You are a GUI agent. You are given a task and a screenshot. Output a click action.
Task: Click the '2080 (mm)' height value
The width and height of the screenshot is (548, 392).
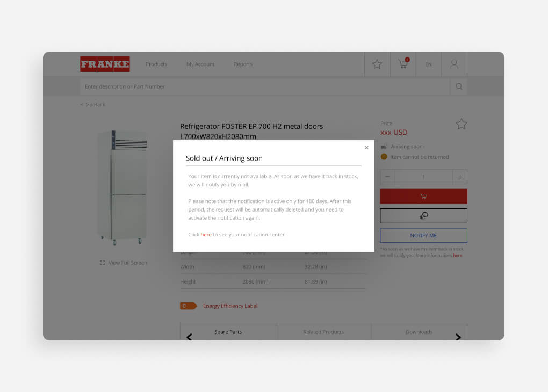256,281
